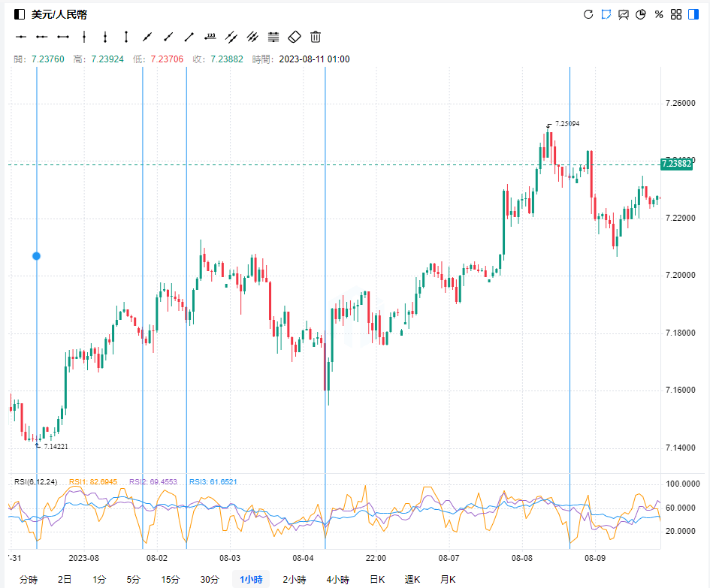Toggle the blue right side panel icon

[x=693, y=14]
